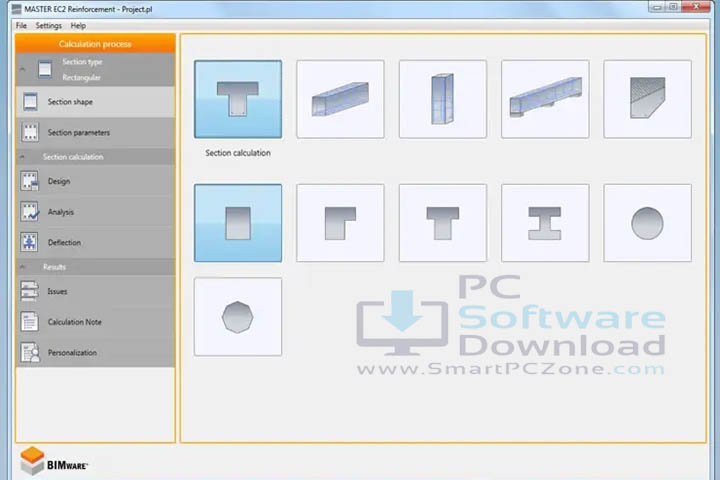Collapse the Section calculation group
The width and height of the screenshot is (720, 480).
pyautogui.click(x=22, y=157)
